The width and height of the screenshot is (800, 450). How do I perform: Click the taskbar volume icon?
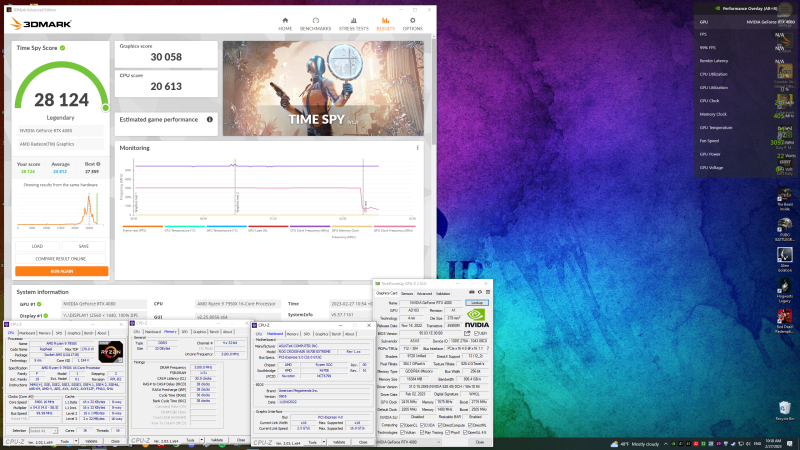click(748, 444)
